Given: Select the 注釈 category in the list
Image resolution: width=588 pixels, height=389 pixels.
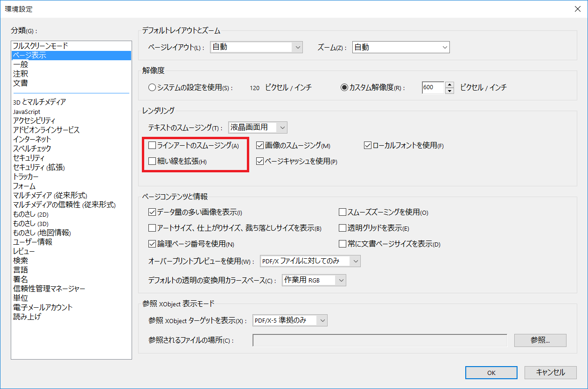Looking at the screenshot, I should tap(21, 73).
